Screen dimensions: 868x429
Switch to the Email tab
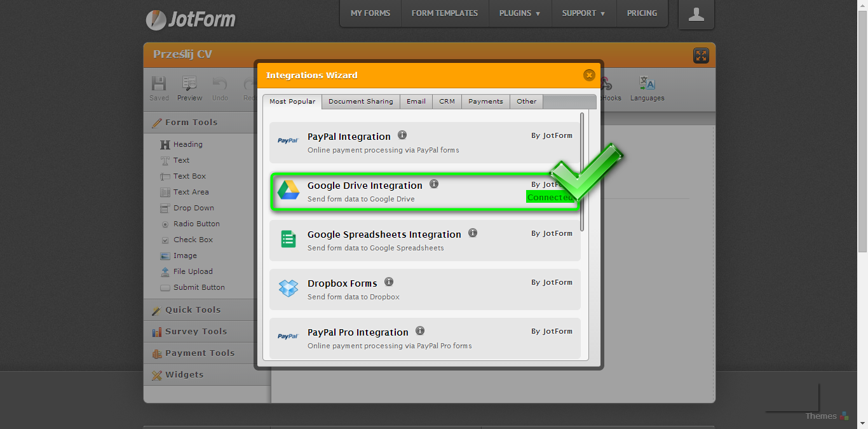pyautogui.click(x=416, y=102)
